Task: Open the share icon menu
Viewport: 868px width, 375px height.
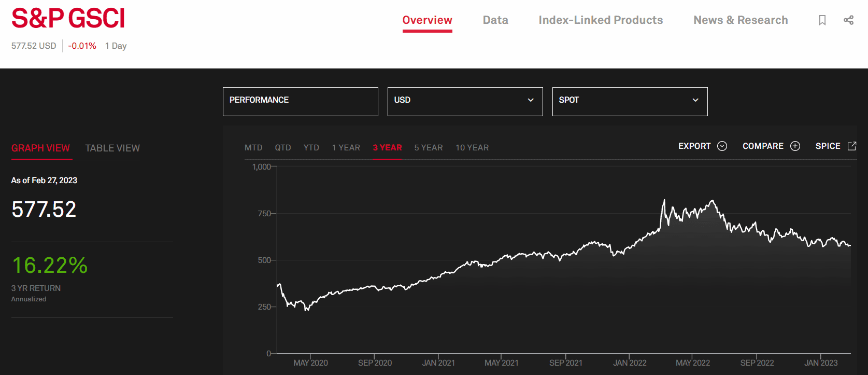Action: pyautogui.click(x=848, y=20)
